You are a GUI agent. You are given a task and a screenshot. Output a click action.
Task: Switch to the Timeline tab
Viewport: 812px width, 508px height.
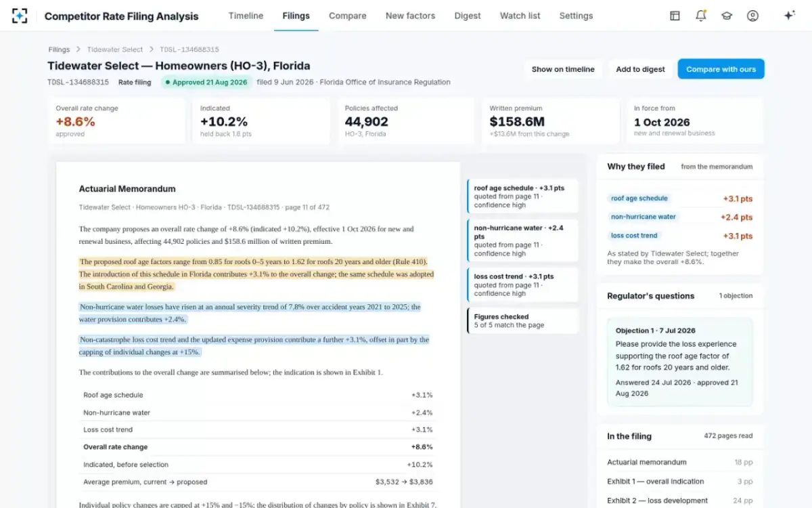(246, 16)
